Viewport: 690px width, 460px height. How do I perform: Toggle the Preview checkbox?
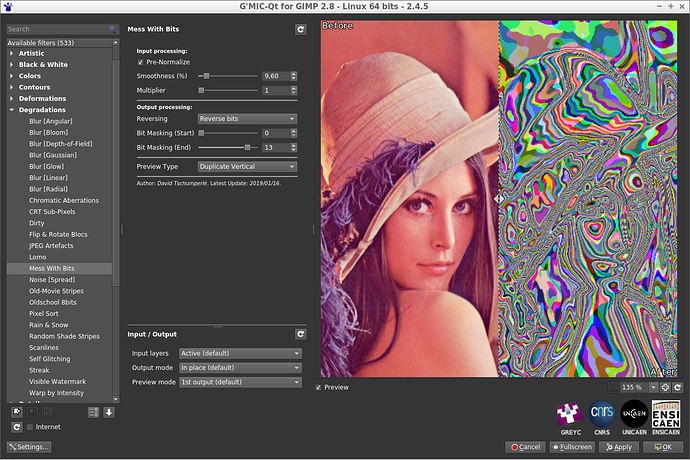[x=318, y=387]
